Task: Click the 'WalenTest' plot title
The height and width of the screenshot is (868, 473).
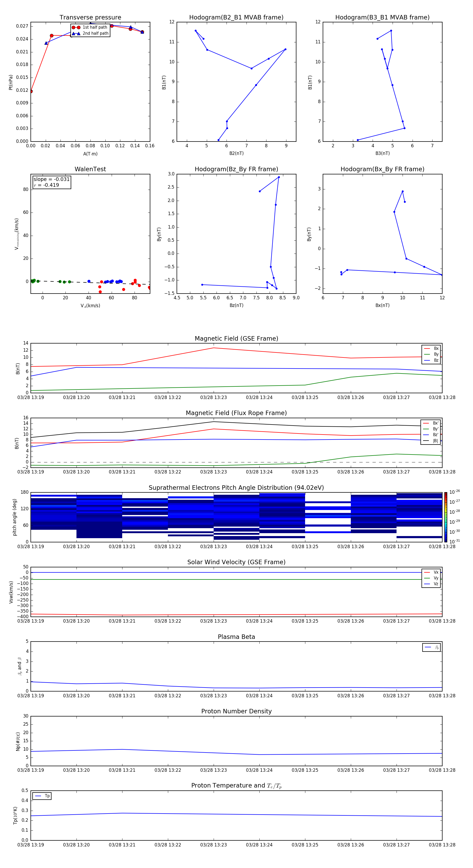Action: (x=90, y=169)
